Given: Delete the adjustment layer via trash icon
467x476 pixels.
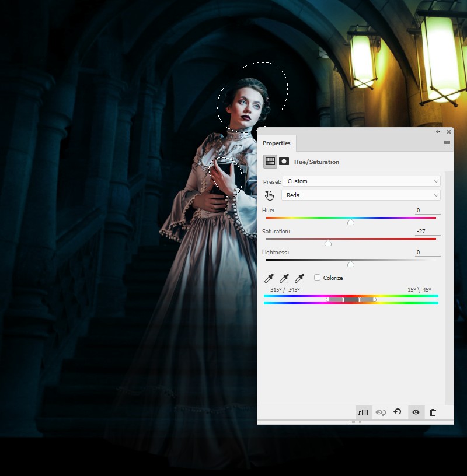Looking at the screenshot, I should coord(433,412).
